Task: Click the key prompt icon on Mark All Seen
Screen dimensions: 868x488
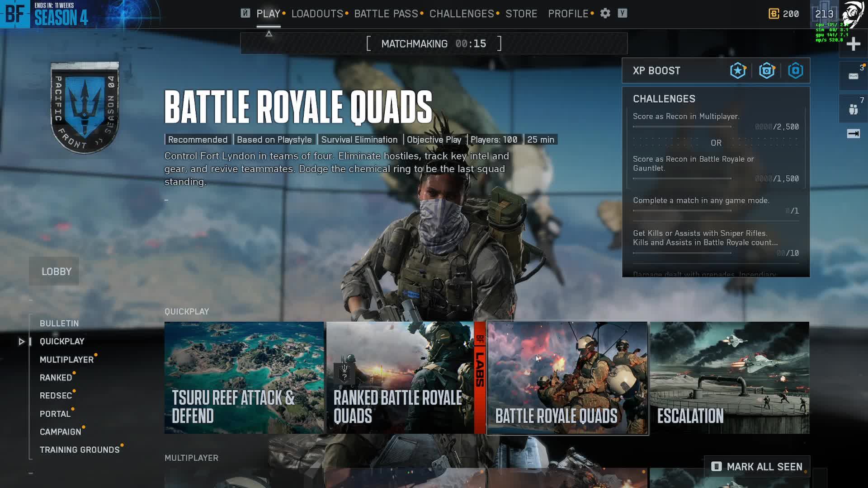Action: tap(716, 466)
